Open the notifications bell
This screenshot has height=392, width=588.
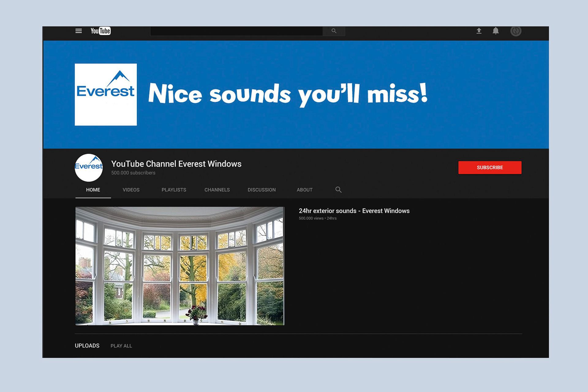tap(496, 31)
